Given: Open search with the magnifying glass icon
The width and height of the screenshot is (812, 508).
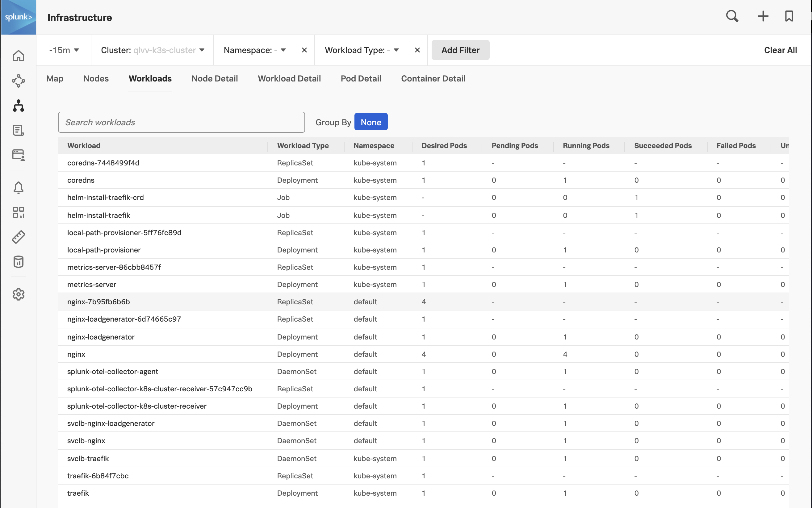Looking at the screenshot, I should tap(732, 16).
